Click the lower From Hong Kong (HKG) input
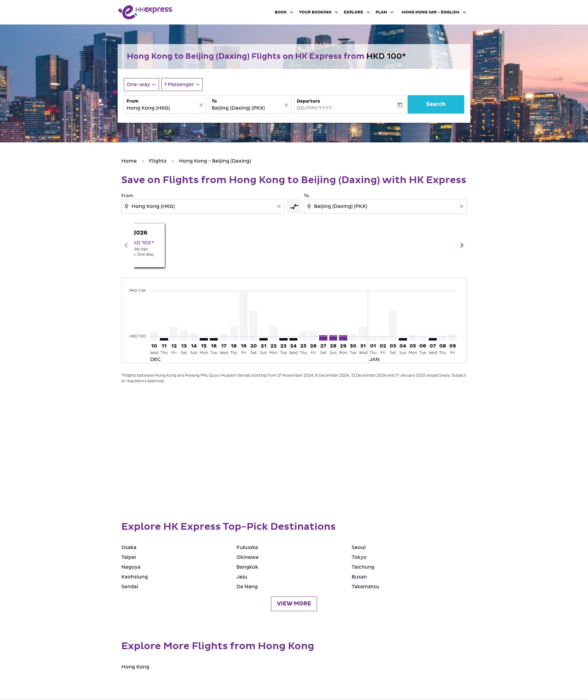 coord(203,206)
